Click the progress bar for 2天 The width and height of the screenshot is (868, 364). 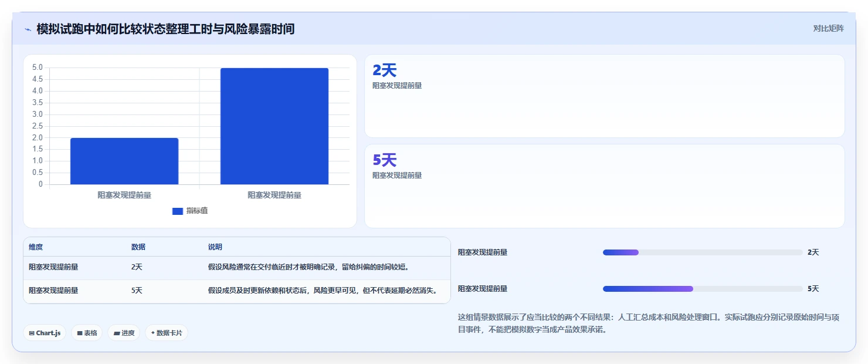(x=703, y=252)
